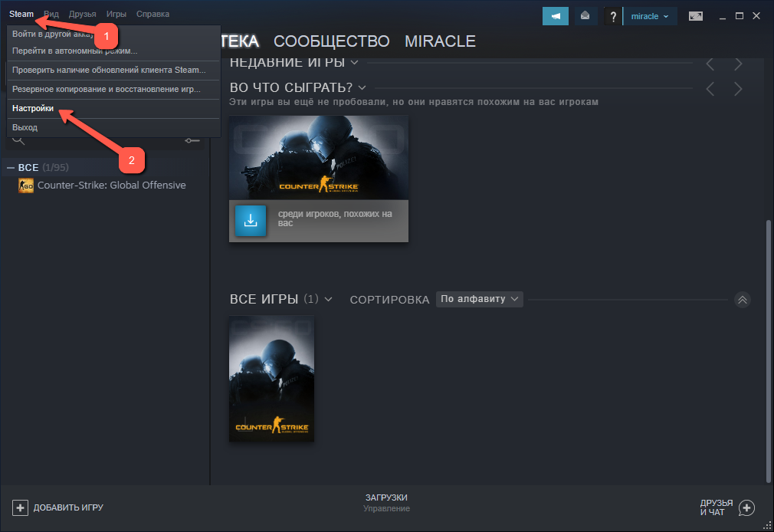Go to the СООБЩЕСТВО tab
Viewport: 774px width, 532px height.
(x=331, y=41)
